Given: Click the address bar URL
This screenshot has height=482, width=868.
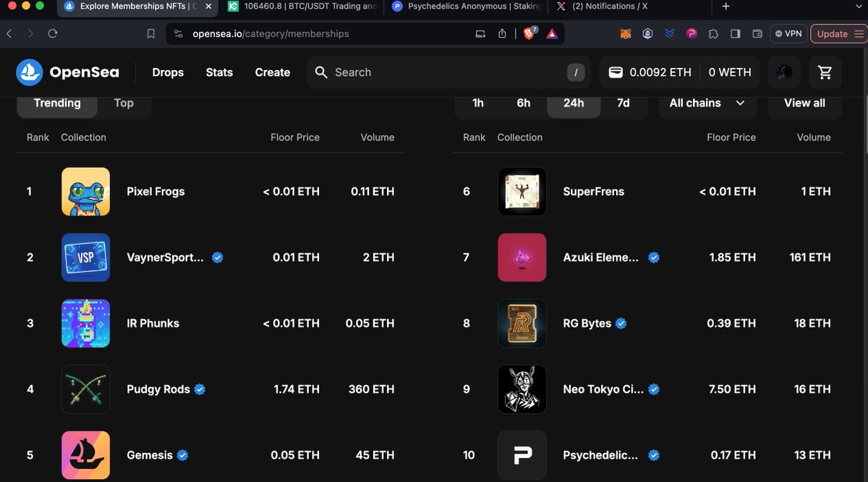Looking at the screenshot, I should click(271, 33).
